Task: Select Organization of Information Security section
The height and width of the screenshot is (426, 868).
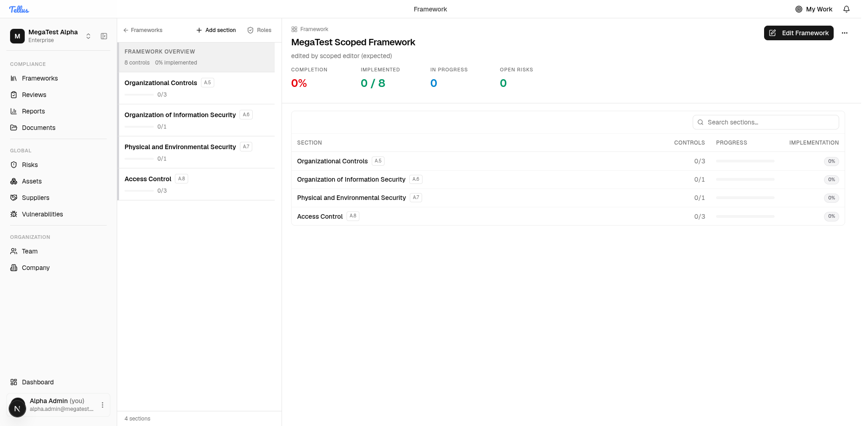Action: pos(197,120)
